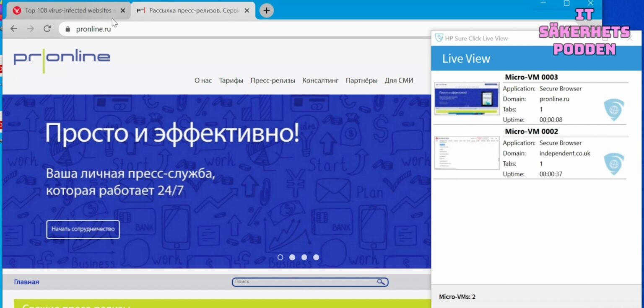Open the Тарифы menu item
The height and width of the screenshot is (308, 644).
[231, 80]
